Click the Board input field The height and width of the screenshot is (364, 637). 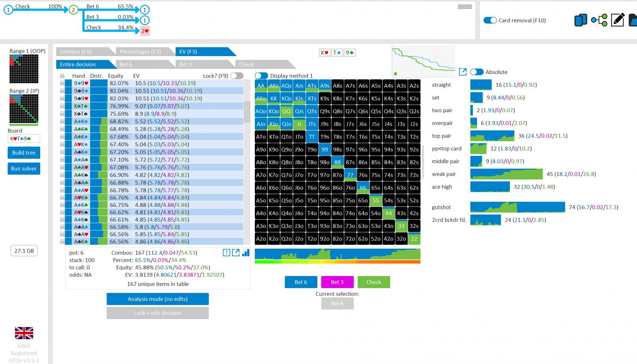[24, 139]
